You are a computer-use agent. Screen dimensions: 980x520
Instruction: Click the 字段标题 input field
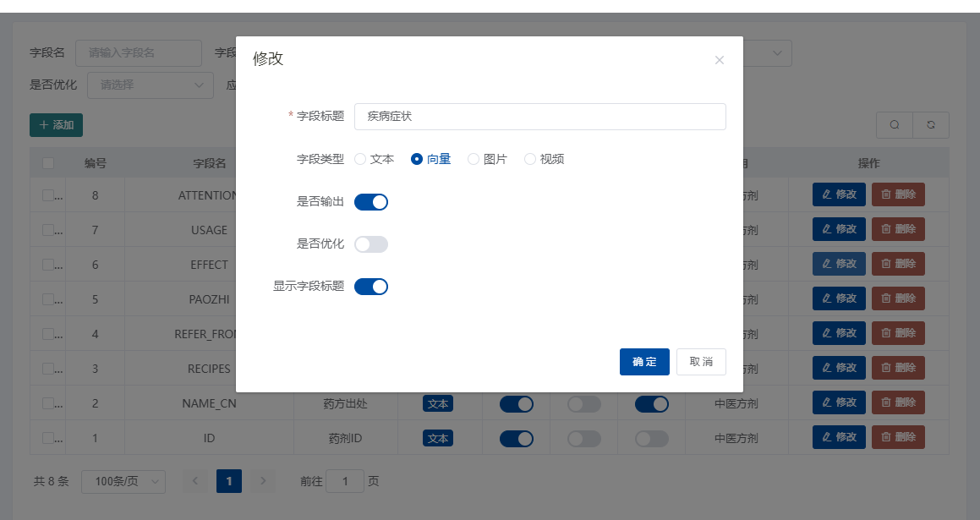click(x=539, y=117)
